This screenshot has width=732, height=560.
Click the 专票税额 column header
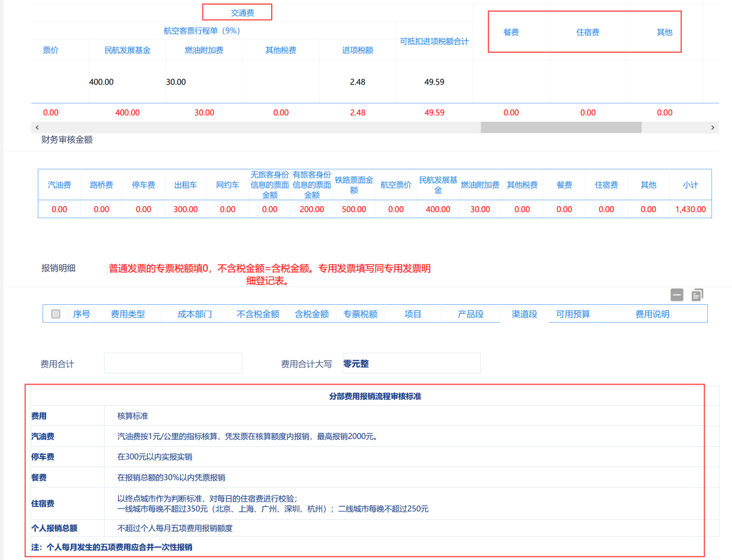360,314
